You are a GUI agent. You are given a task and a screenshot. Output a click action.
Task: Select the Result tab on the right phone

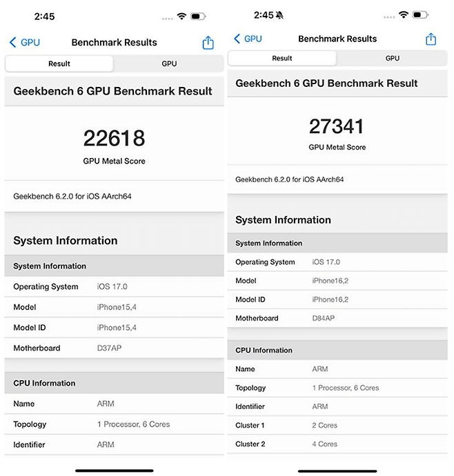282,59
